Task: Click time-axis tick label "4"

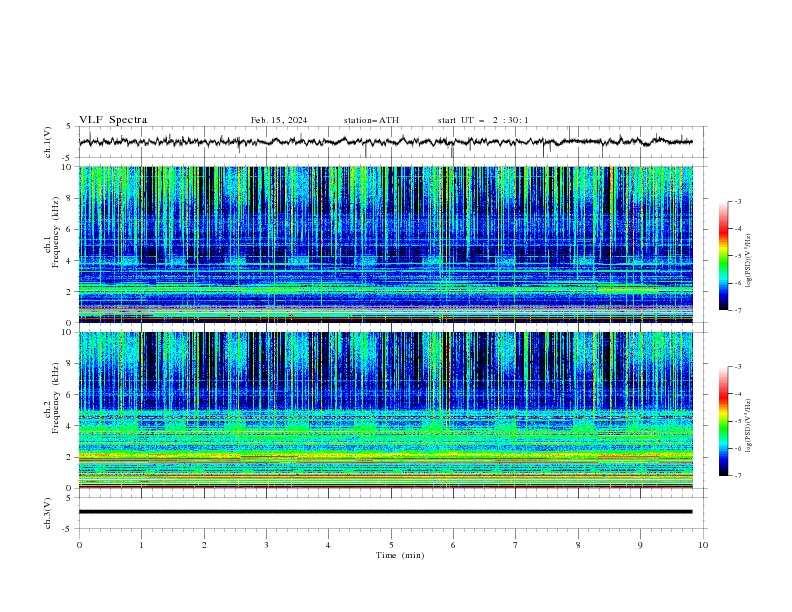Action: tap(328, 545)
